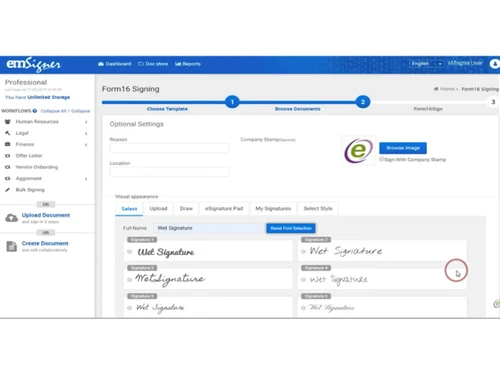The width and height of the screenshot is (500, 375).
Task: Click the Reason input field
Action: tap(169, 148)
